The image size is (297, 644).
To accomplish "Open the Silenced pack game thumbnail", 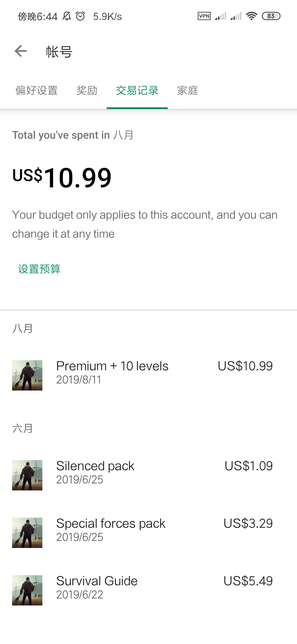I will (x=27, y=475).
